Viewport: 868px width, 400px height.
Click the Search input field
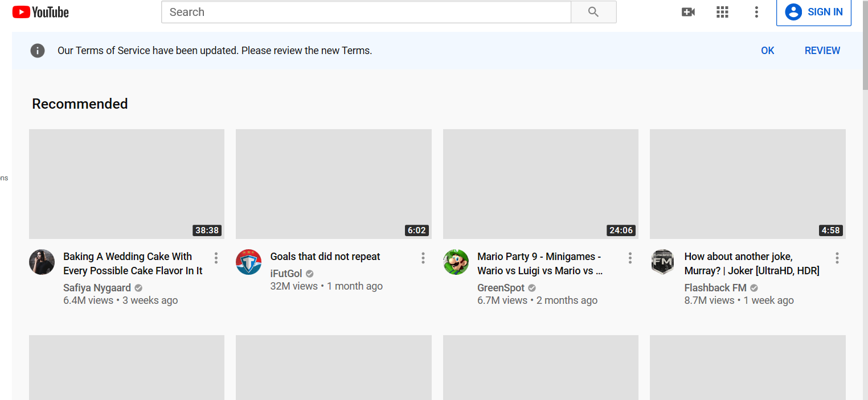tap(366, 12)
